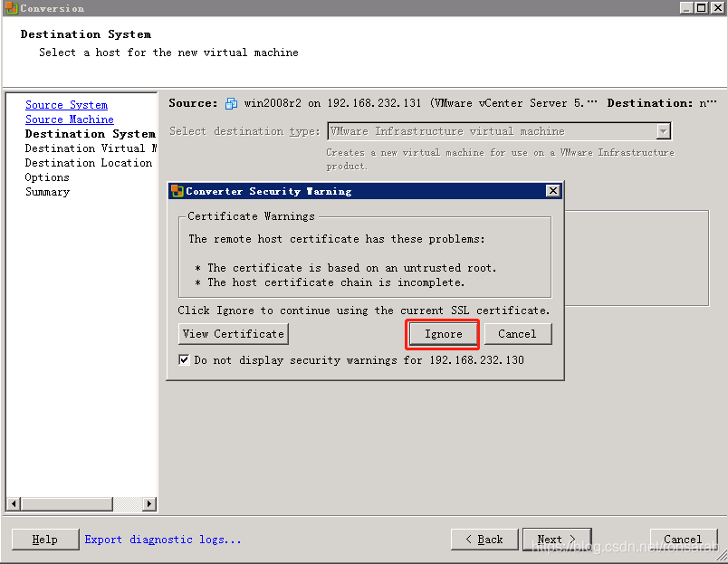Click 'Click Ignore to continue' instruction text

tap(363, 311)
